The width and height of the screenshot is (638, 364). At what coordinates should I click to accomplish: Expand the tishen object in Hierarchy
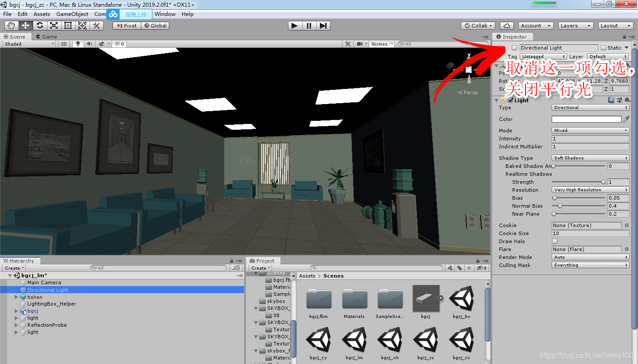pyautogui.click(x=16, y=297)
